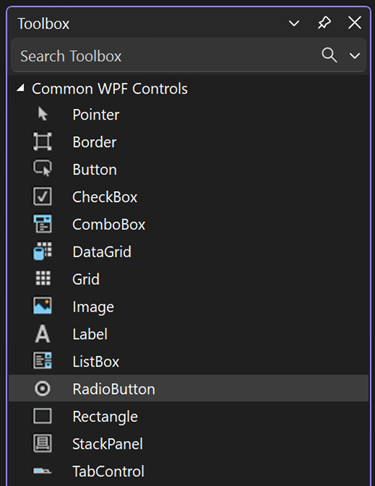Click the Image text label
Viewport: 375px width, 486px height.
click(x=93, y=307)
